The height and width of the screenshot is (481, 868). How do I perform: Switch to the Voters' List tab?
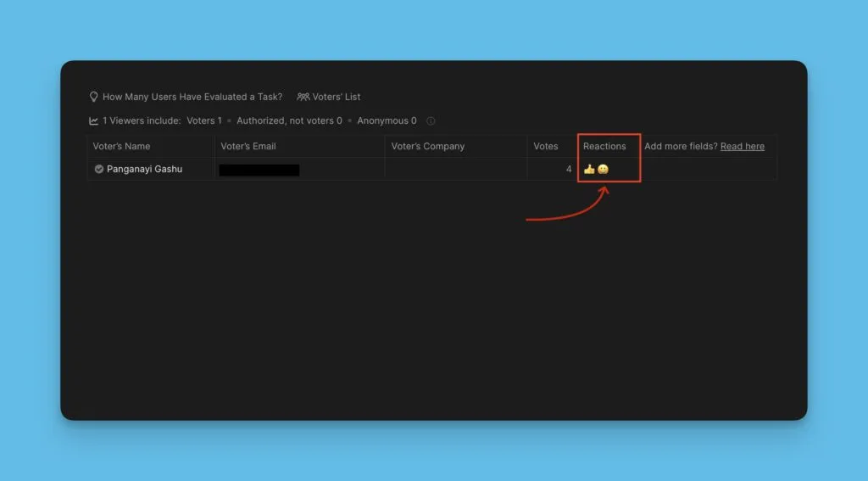(337, 97)
